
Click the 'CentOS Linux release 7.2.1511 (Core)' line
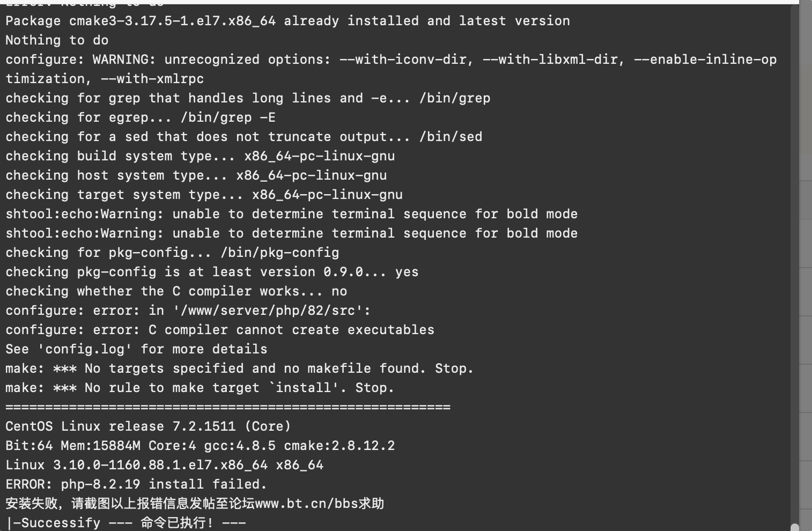click(148, 426)
